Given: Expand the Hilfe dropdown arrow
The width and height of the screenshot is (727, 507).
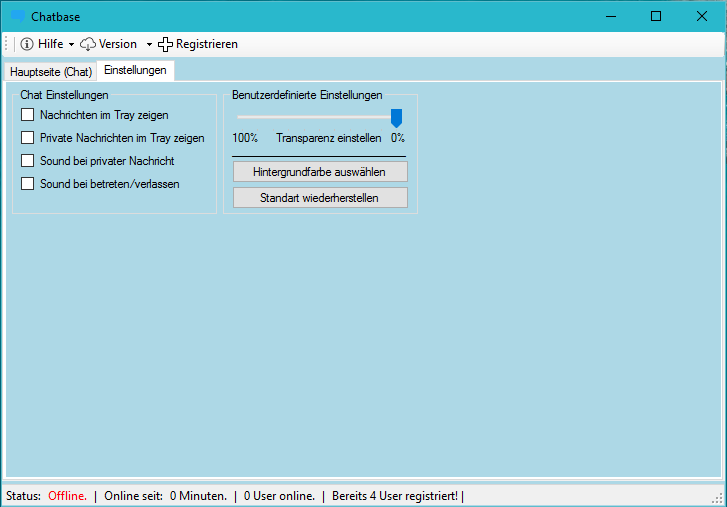Looking at the screenshot, I should [71, 45].
